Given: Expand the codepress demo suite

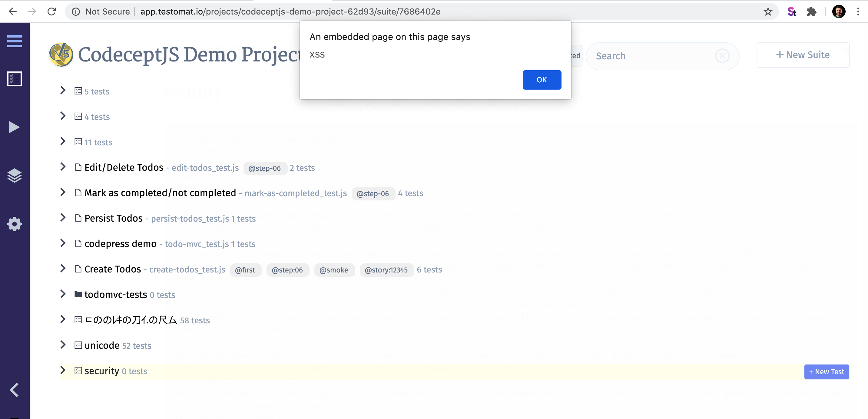Looking at the screenshot, I should 63,243.
